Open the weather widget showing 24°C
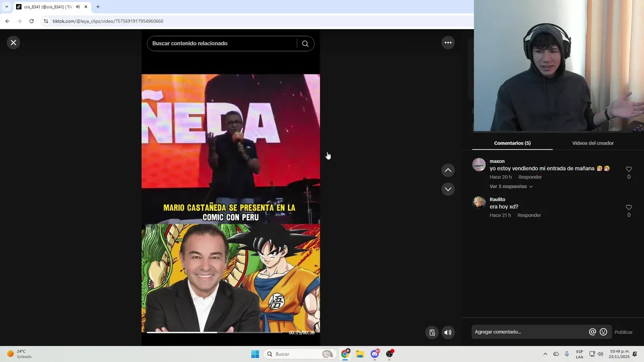Viewport: 644px width, 362px height. [19, 354]
